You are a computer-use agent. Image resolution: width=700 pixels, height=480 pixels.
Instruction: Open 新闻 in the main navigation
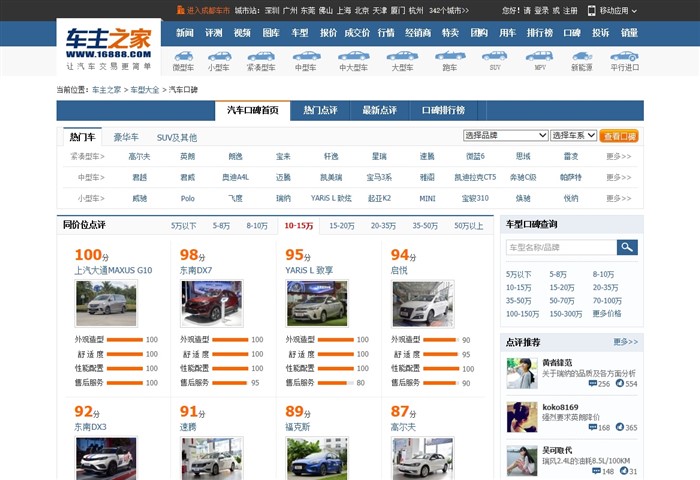(x=185, y=33)
